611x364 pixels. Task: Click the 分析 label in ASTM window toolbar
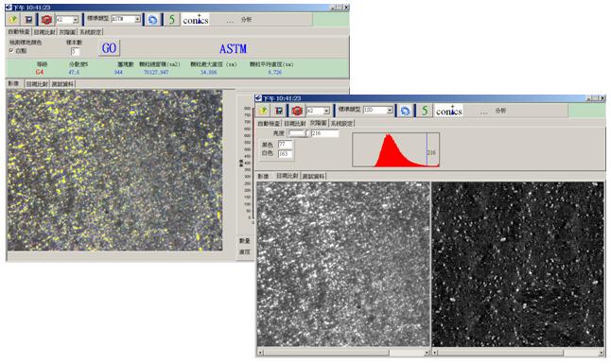coord(246,20)
